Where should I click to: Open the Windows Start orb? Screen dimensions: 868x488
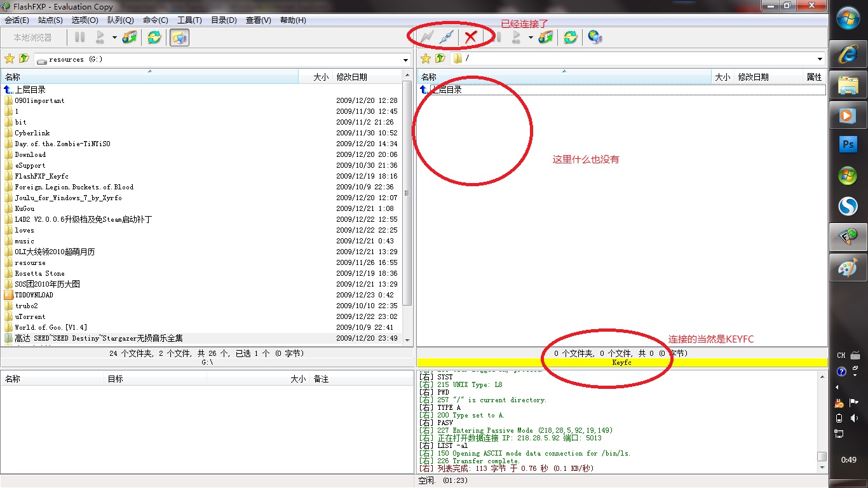[x=848, y=19]
